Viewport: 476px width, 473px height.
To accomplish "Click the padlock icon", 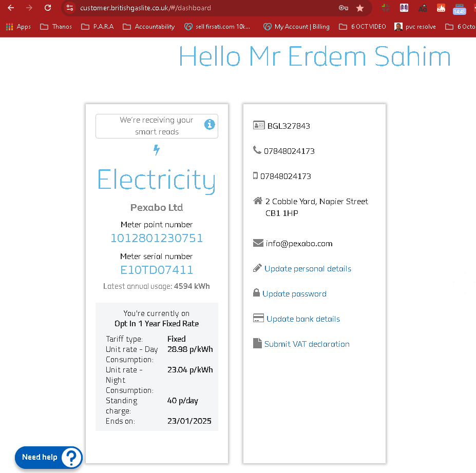I will pyautogui.click(x=257, y=292).
